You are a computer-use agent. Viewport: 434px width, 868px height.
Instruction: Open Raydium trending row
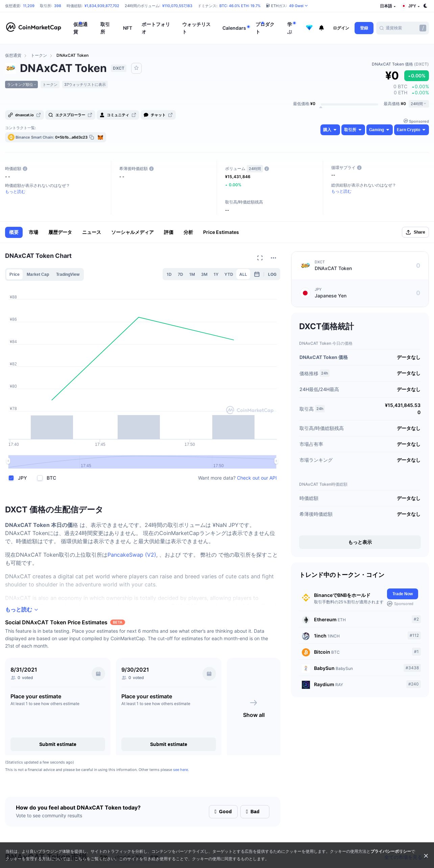tap(360, 684)
